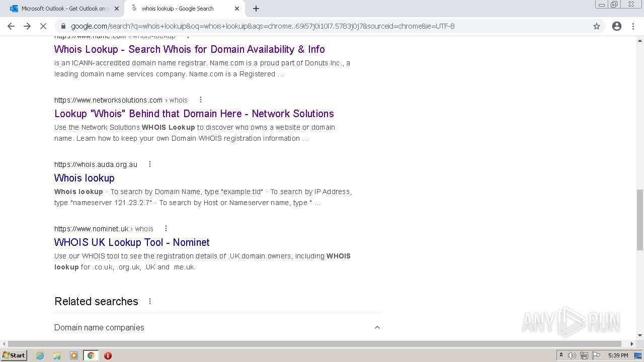644x362 pixels.
Task: Bookmark this page with the star icon
Action: coord(597,26)
